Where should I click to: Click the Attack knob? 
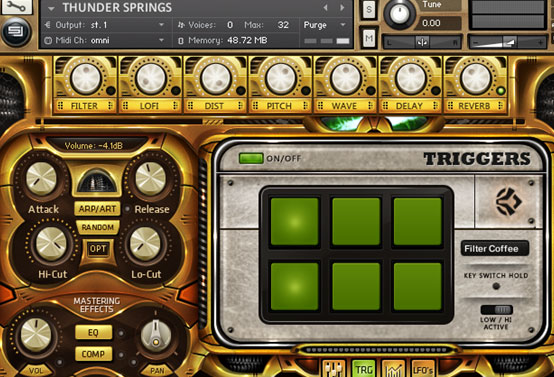pyautogui.click(x=41, y=179)
